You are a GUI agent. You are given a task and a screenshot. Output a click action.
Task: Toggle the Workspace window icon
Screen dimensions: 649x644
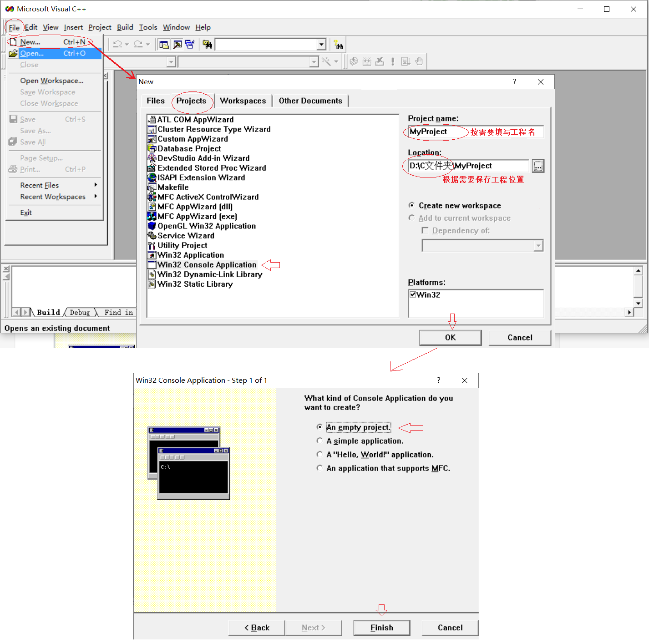point(164,44)
